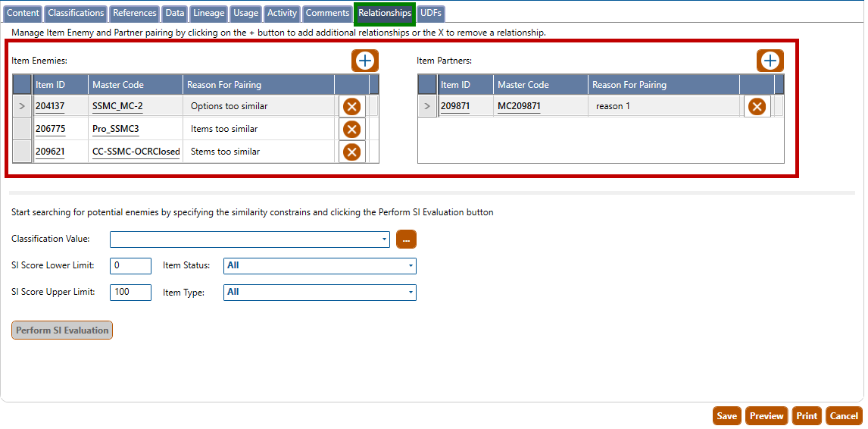
Task: Open the Classifications tab
Action: [76, 13]
